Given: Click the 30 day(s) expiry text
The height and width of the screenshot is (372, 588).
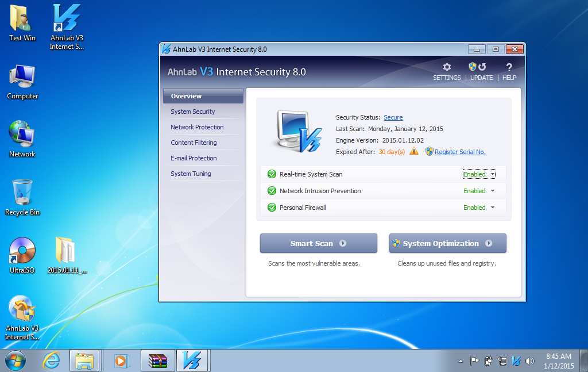Looking at the screenshot, I should click(392, 152).
